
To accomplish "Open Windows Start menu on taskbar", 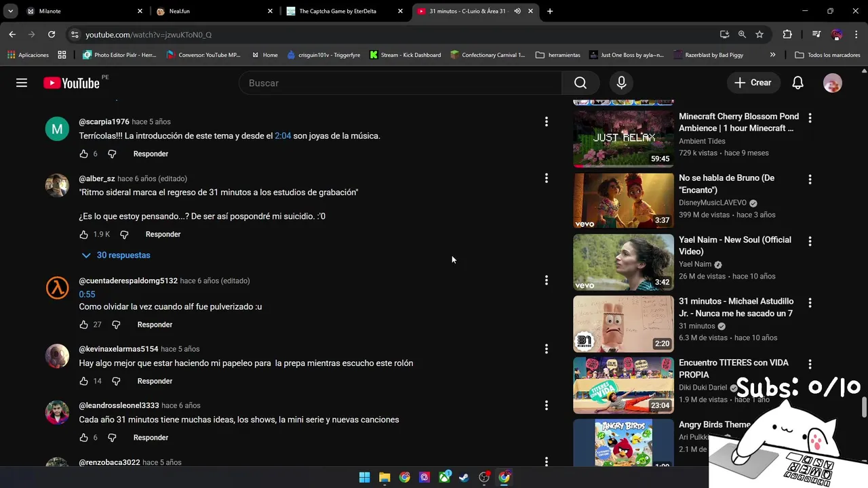I will (x=365, y=477).
